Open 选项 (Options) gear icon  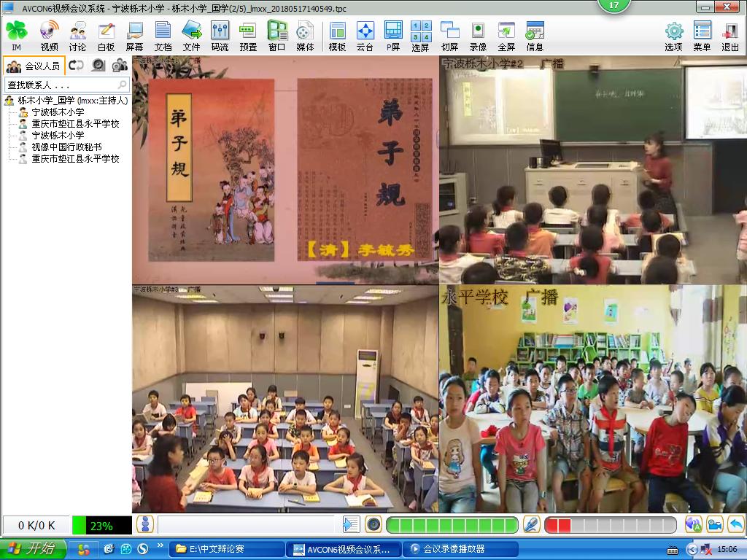[673, 36]
